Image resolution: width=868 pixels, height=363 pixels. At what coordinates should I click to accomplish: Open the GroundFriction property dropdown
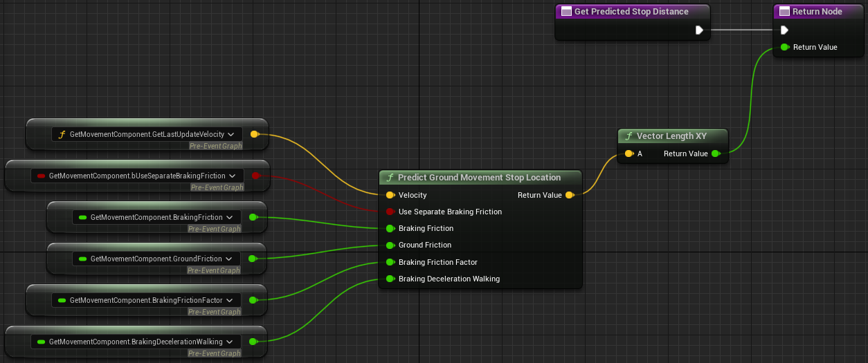point(231,259)
